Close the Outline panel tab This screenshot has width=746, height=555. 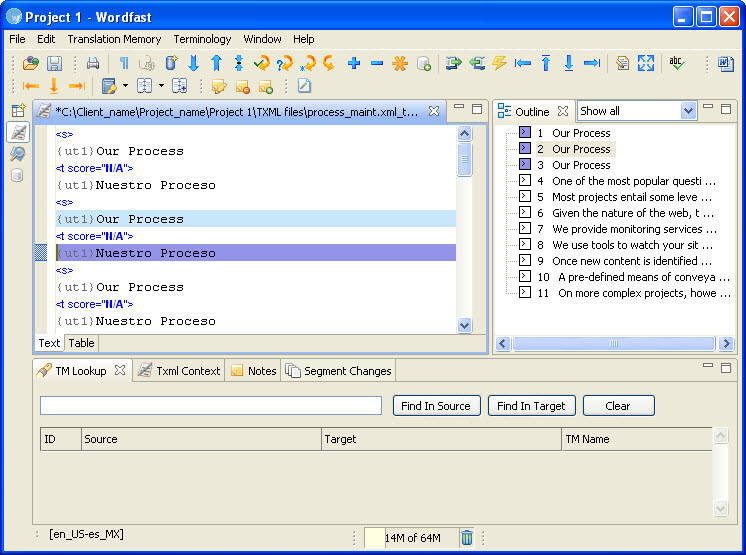563,111
